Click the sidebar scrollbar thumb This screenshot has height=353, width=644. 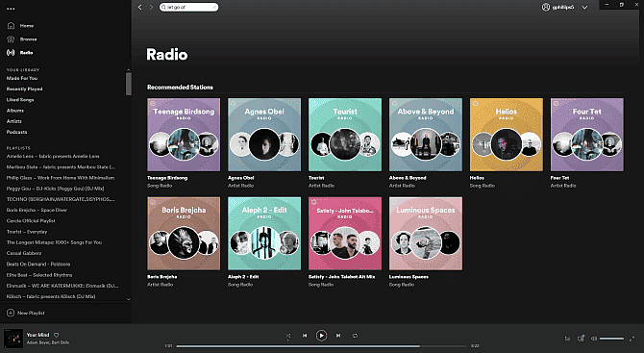(x=129, y=84)
